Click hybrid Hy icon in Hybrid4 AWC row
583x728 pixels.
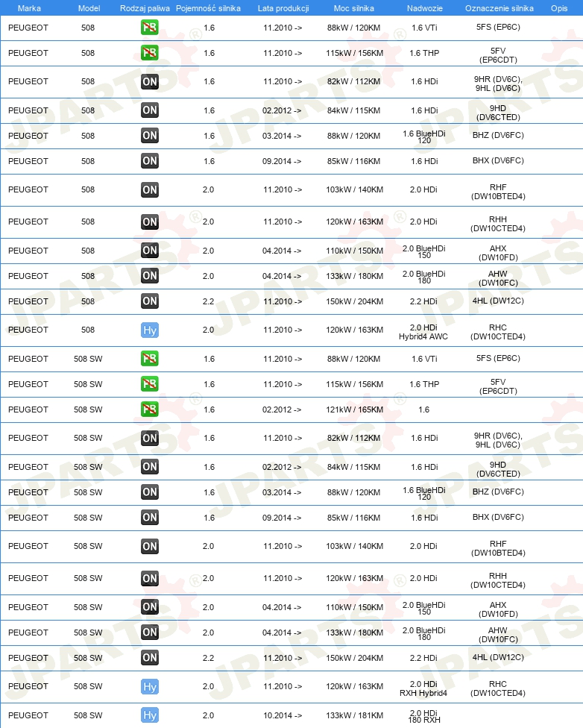pyautogui.click(x=149, y=330)
